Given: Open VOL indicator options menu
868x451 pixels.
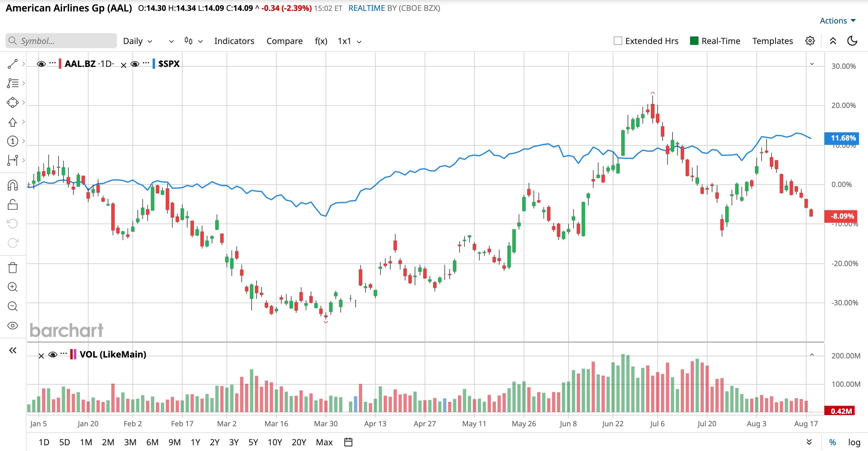Looking at the screenshot, I should coord(64,353).
